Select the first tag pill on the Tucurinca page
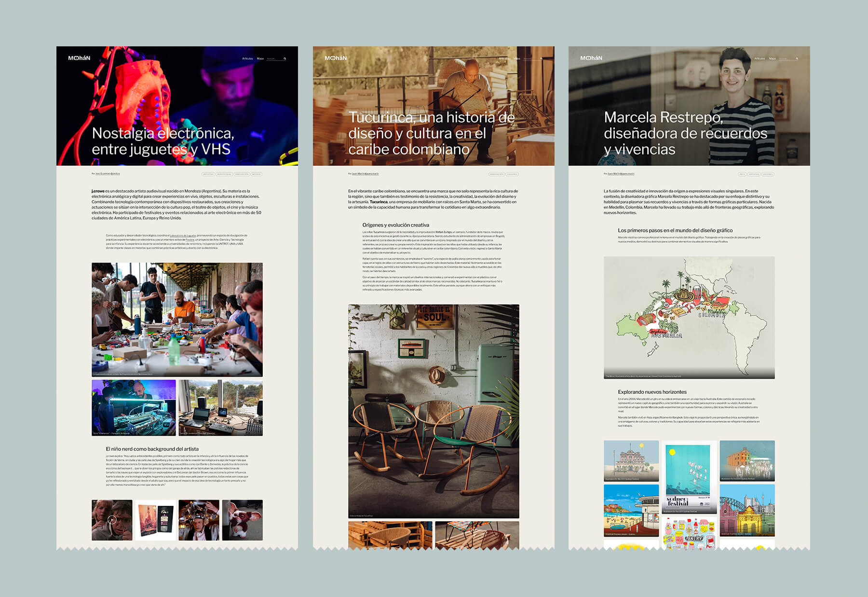This screenshot has height=597, width=868. tap(496, 174)
